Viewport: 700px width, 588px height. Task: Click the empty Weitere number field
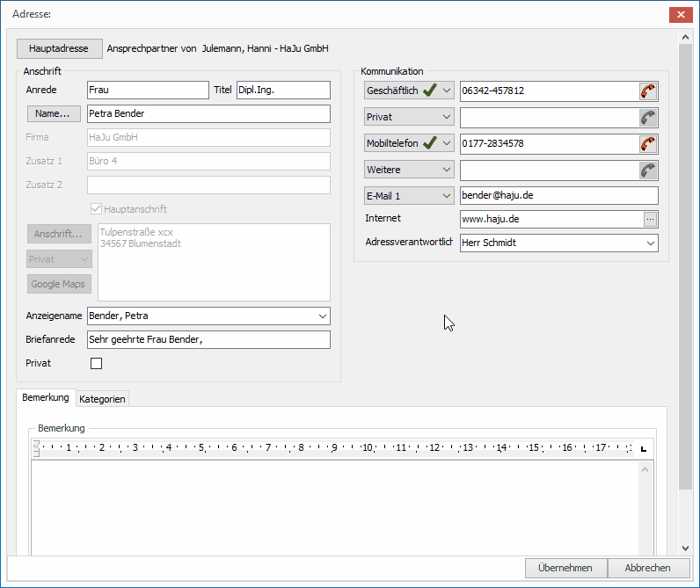pyautogui.click(x=549, y=170)
